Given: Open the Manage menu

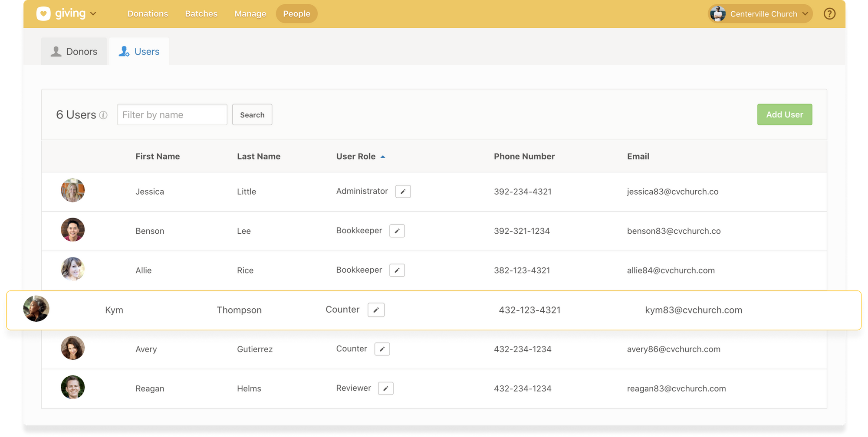Looking at the screenshot, I should pos(250,14).
